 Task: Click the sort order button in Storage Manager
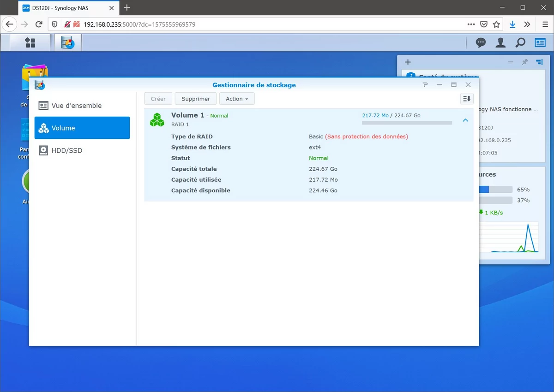[x=467, y=99]
